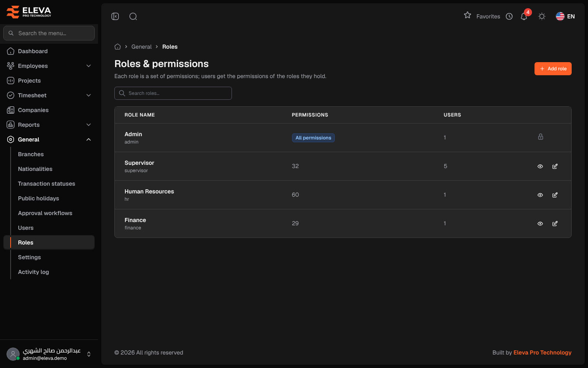The height and width of the screenshot is (368, 588).
Task: View the Human Resources role eye icon
Action: 540,195
